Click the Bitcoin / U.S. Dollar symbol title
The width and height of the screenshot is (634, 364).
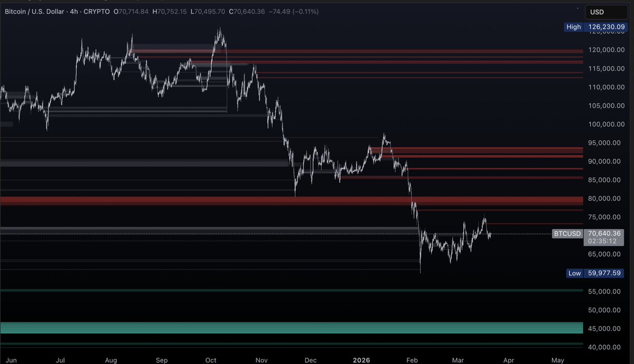[x=34, y=11]
